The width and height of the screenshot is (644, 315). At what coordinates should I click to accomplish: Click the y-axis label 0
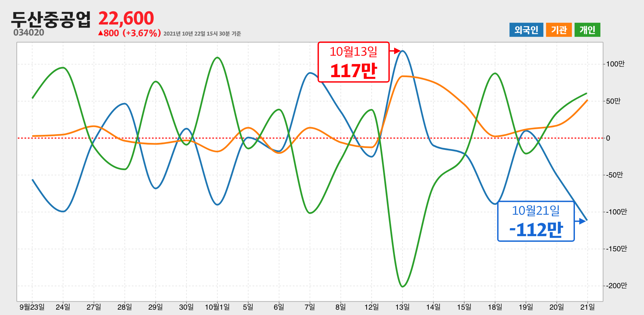pos(608,138)
